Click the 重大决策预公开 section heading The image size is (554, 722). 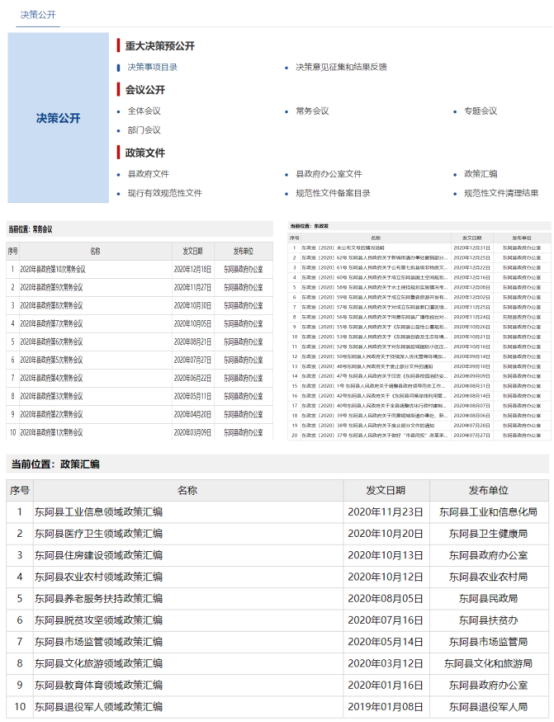click(x=160, y=46)
